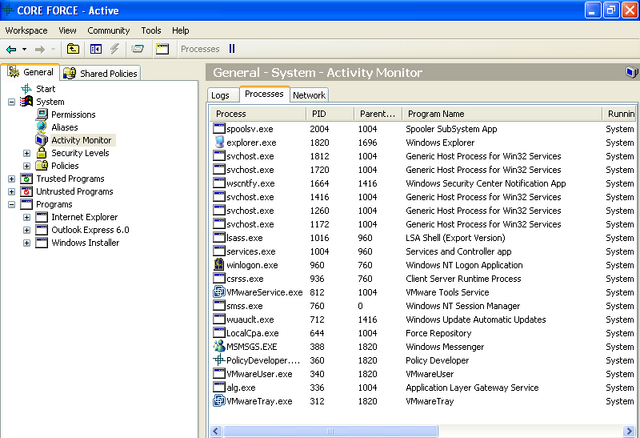
Task: Sort by the Process column header
Action: click(258, 114)
